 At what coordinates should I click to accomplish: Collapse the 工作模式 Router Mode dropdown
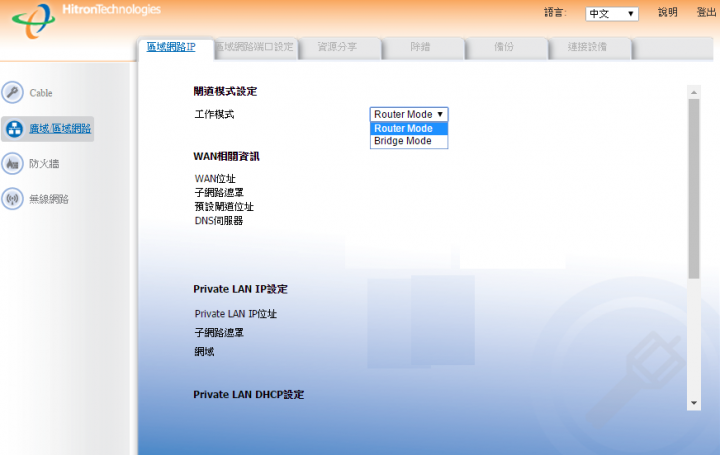click(x=409, y=114)
